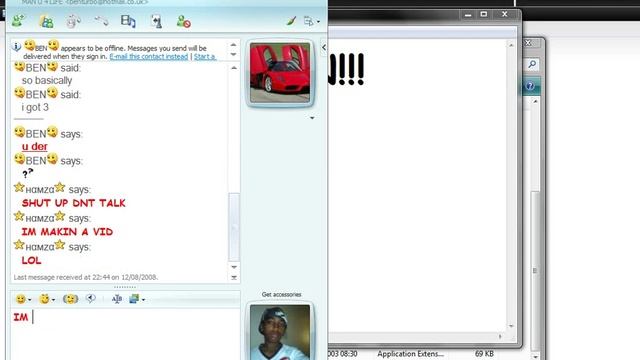Expand the emoticon dropdown arrow
640x360 pixels.
(29, 300)
